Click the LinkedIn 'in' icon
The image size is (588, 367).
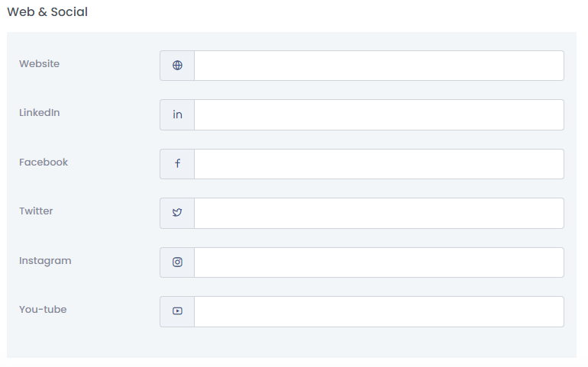[177, 114]
